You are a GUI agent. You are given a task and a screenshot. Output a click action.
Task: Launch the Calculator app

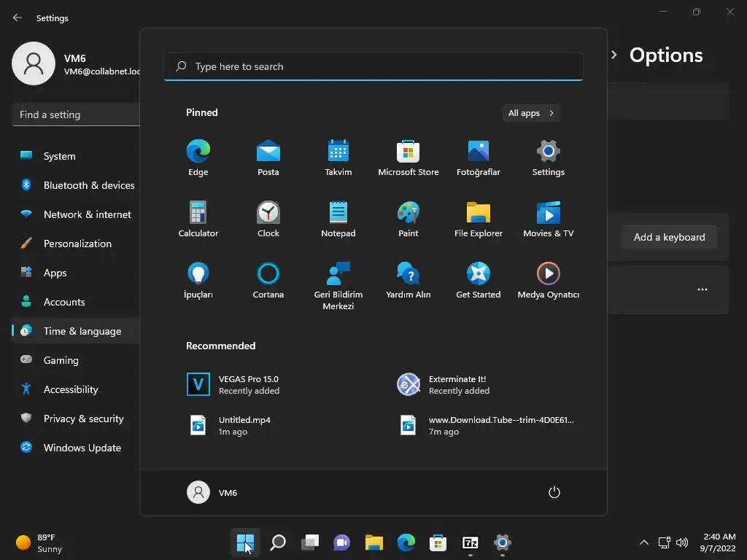pos(198,219)
